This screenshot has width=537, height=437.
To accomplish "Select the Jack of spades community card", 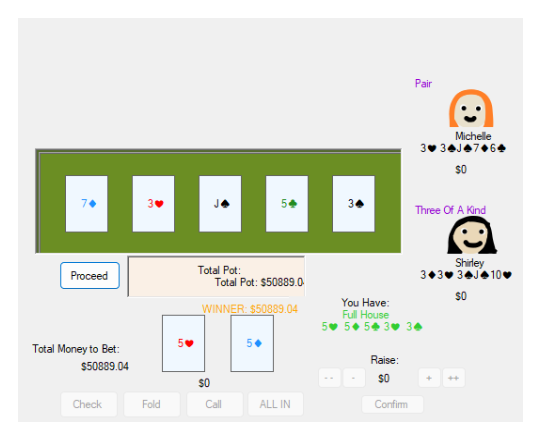I will pos(220,204).
